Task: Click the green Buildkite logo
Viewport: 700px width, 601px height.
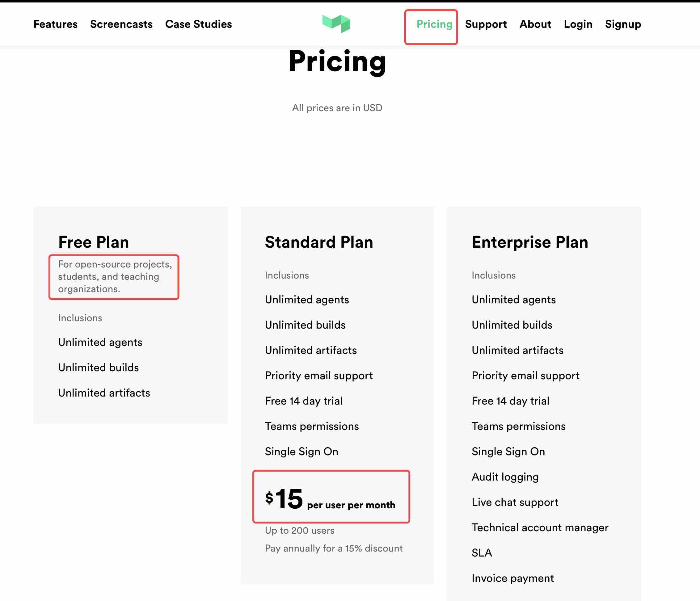Action: coord(336,24)
